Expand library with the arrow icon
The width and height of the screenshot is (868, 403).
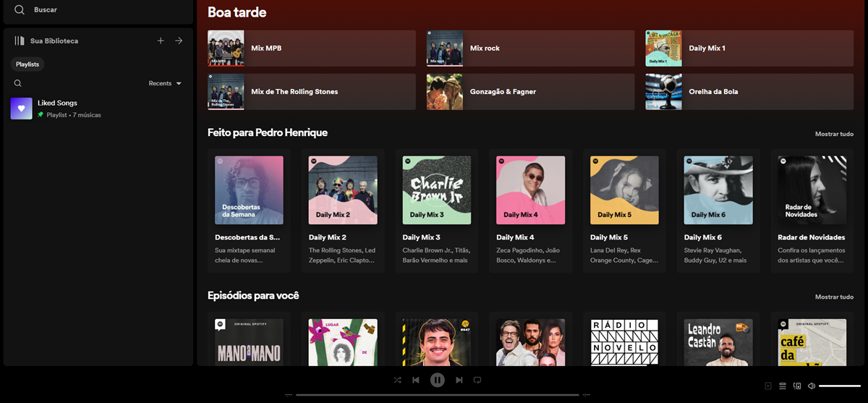coord(179,41)
